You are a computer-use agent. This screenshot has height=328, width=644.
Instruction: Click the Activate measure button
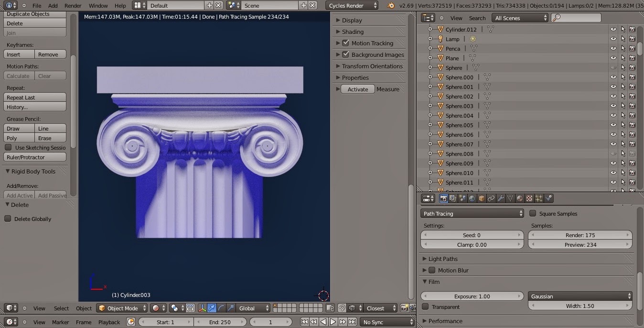coord(358,89)
